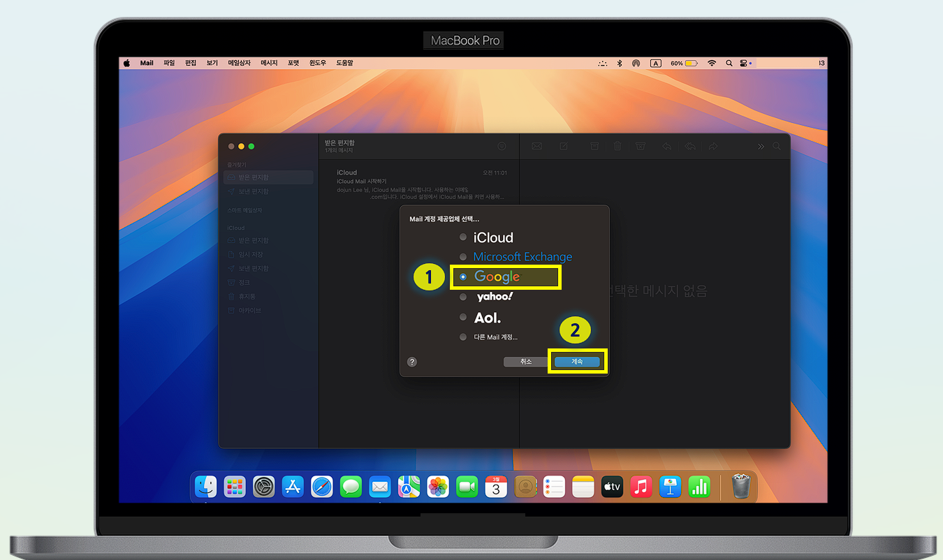Open the 메시지 menu
The width and height of the screenshot is (943, 560).
[x=269, y=63]
